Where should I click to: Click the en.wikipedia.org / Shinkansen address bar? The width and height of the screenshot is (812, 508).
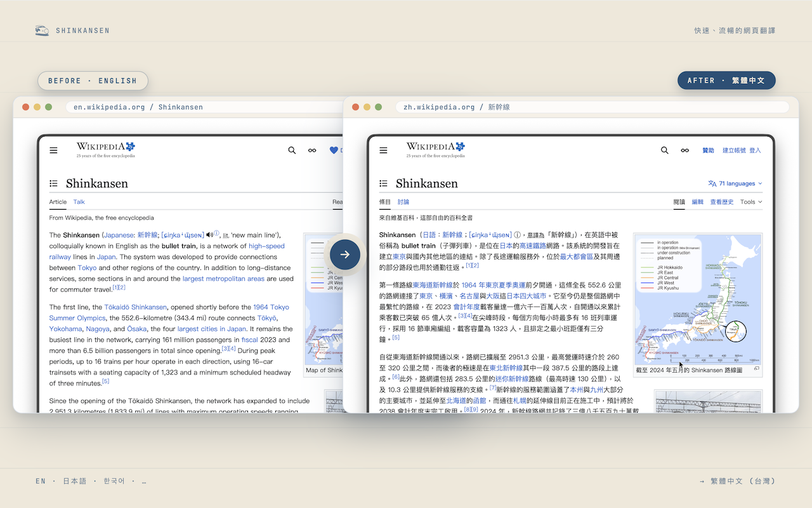point(203,107)
